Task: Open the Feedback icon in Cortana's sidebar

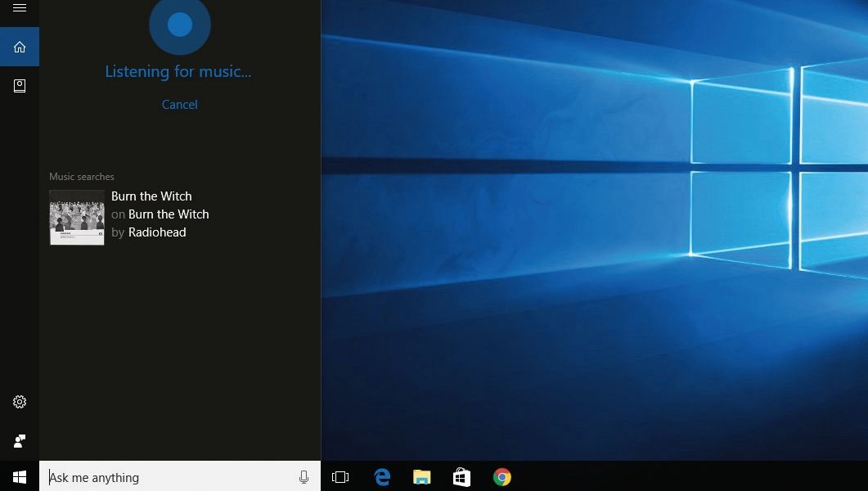Action: pyautogui.click(x=19, y=439)
